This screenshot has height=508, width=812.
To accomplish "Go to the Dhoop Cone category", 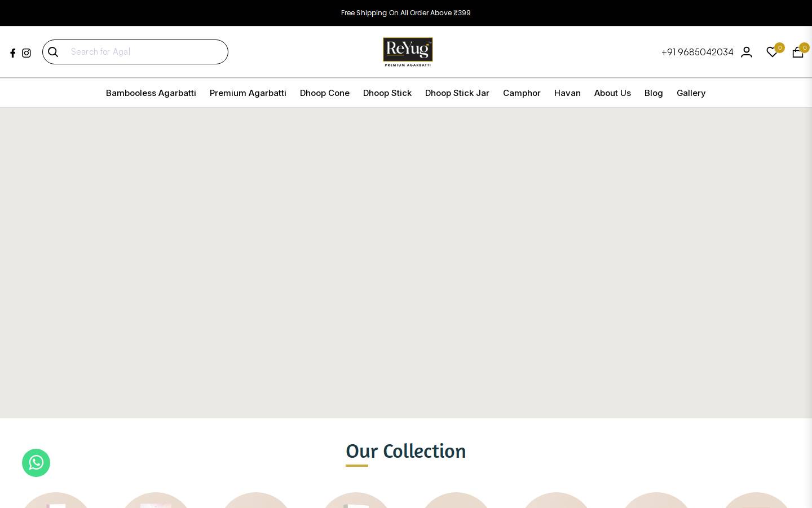I will (325, 93).
